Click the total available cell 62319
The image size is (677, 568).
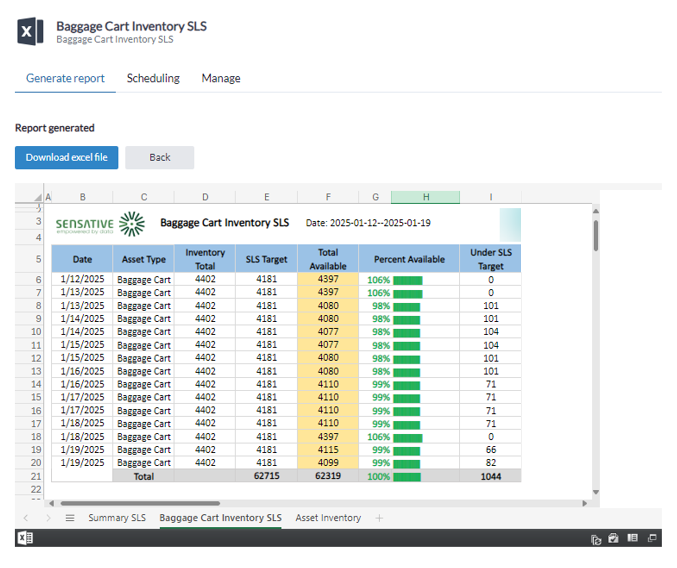(x=328, y=476)
